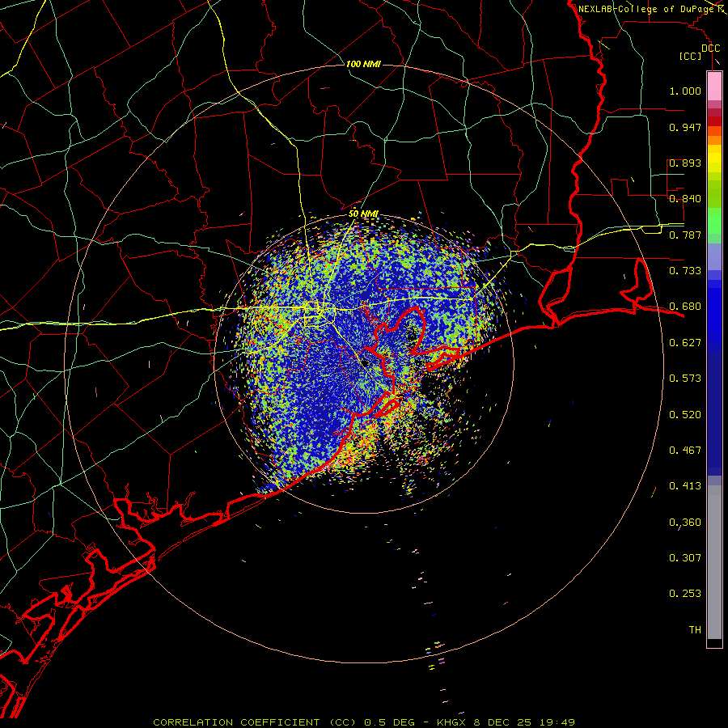728x728 pixels.
Task: Click the 0.840 legend value
Action: click(685, 199)
